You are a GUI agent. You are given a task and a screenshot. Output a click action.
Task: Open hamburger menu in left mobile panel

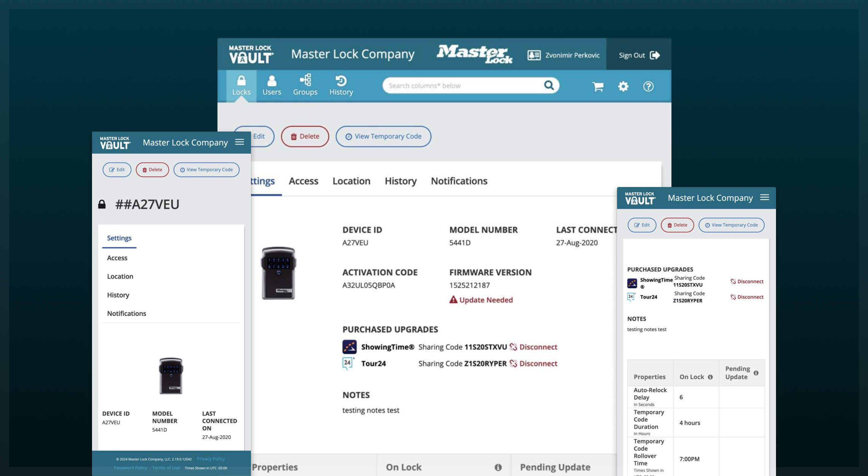(x=240, y=142)
